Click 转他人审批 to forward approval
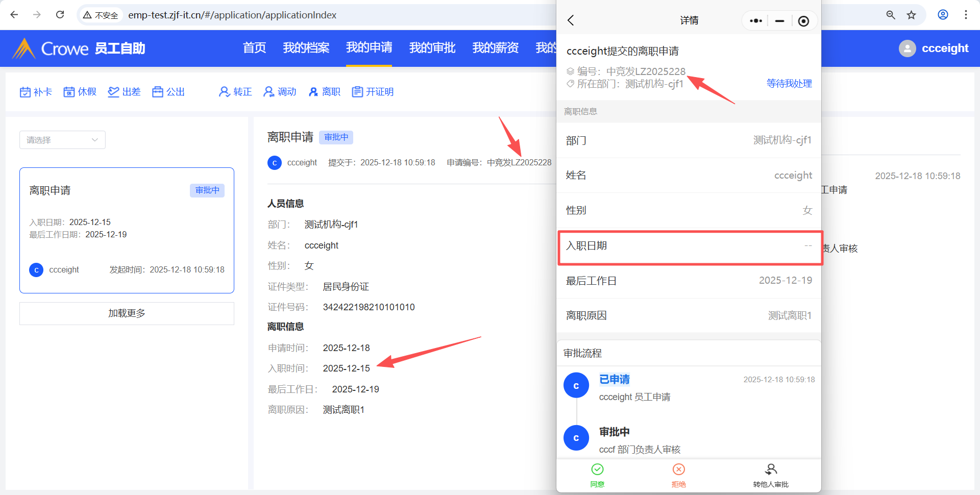This screenshot has height=495, width=980. click(770, 475)
